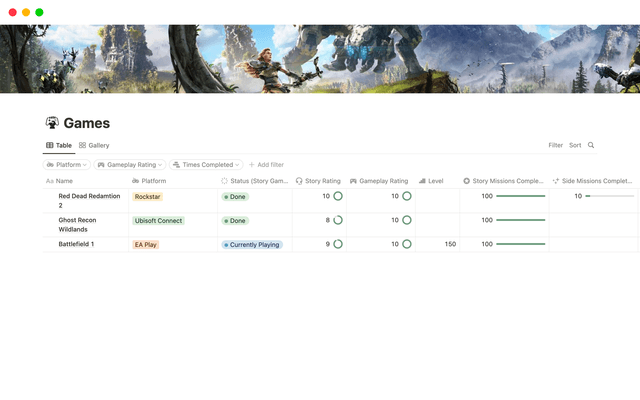
Task: Click the Story Rating column header icon
Action: (x=300, y=181)
